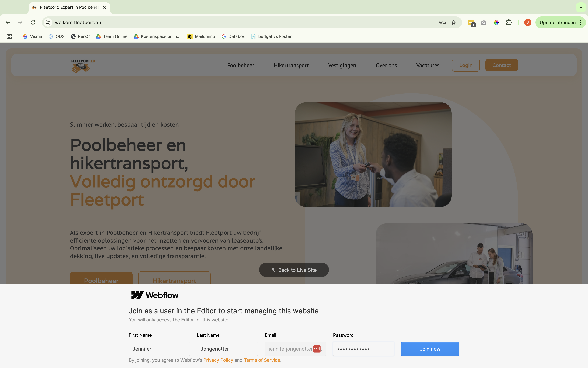The width and height of the screenshot is (588, 368).
Task: Open the saved passwords key icon
Action: (x=442, y=22)
